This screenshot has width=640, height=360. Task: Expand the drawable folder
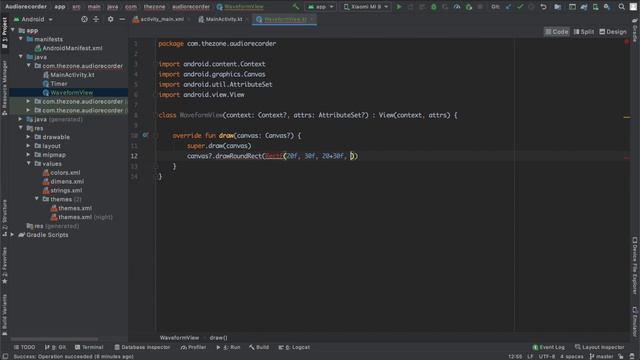tap(28, 137)
